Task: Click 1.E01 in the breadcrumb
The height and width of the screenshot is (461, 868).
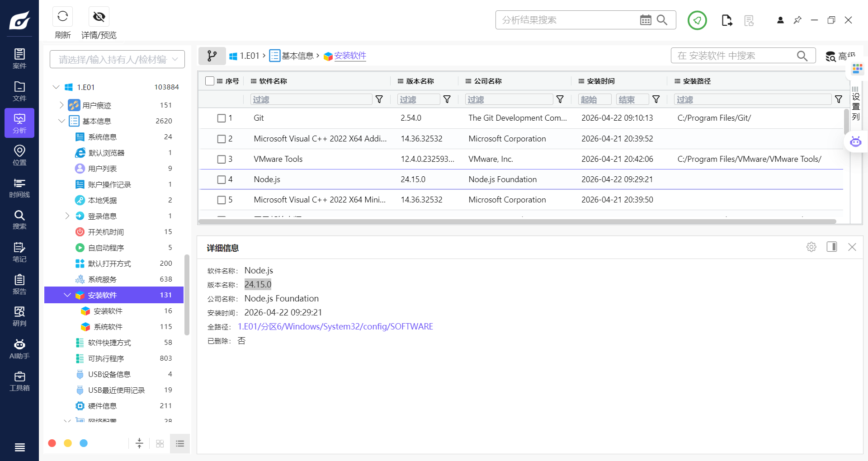Action: click(x=244, y=56)
